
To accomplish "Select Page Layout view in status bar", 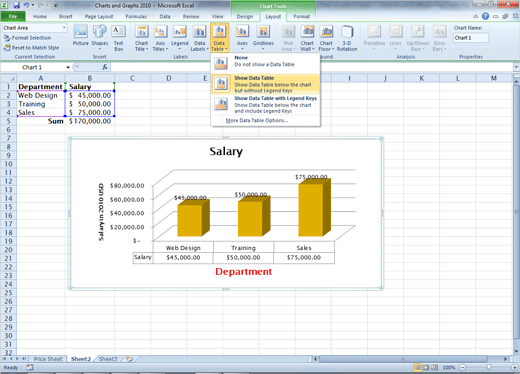I will pos(426,367).
